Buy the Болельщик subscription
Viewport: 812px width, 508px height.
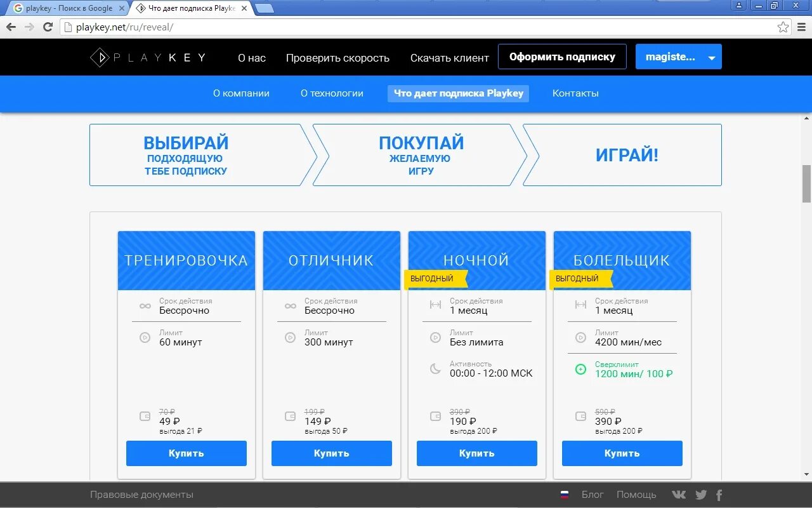pyautogui.click(x=622, y=453)
